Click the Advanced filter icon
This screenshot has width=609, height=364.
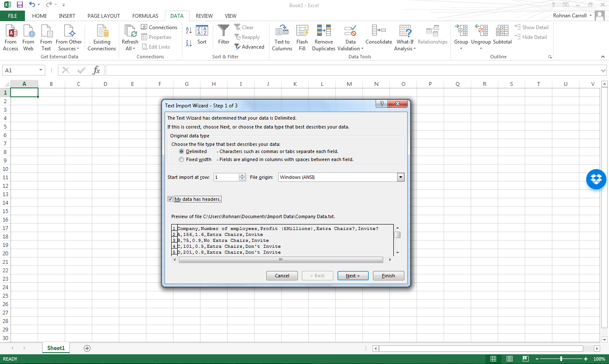[250, 47]
